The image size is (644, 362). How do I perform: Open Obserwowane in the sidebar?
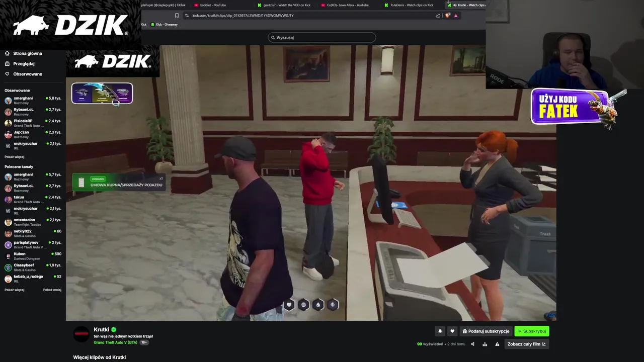click(23, 74)
